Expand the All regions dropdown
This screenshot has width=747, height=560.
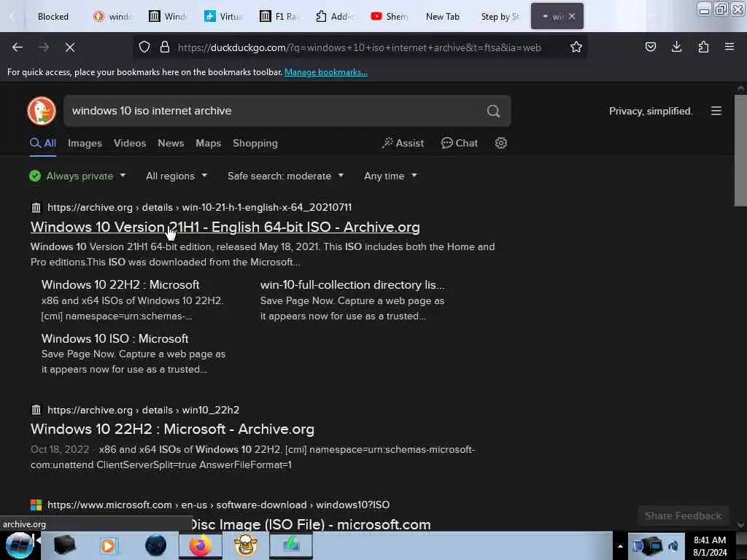(177, 176)
